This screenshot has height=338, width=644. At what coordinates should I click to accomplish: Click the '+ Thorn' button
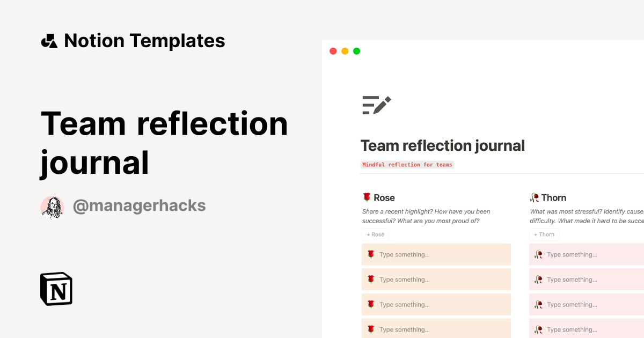[x=544, y=234]
